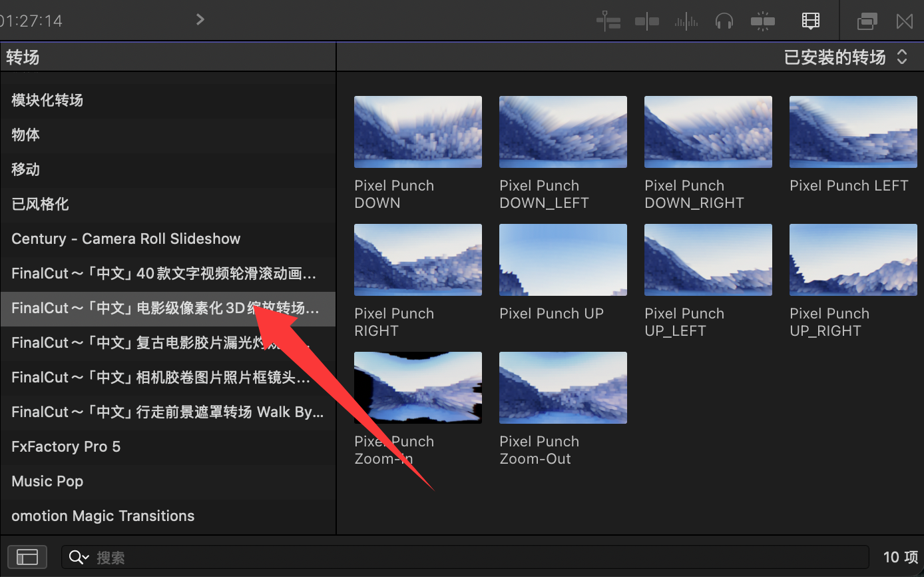The width and height of the screenshot is (924, 577).
Task: Click the filmstrip clip appearance icon
Action: click(x=810, y=21)
